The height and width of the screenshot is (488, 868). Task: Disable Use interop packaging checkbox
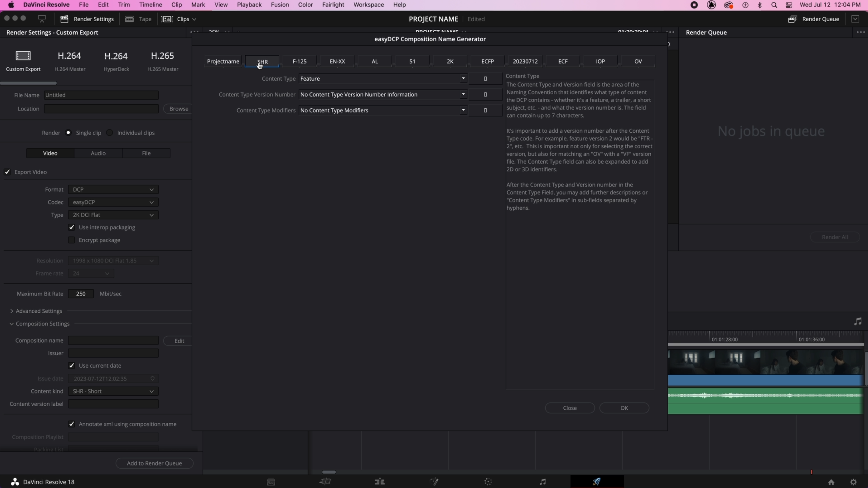coord(72,227)
